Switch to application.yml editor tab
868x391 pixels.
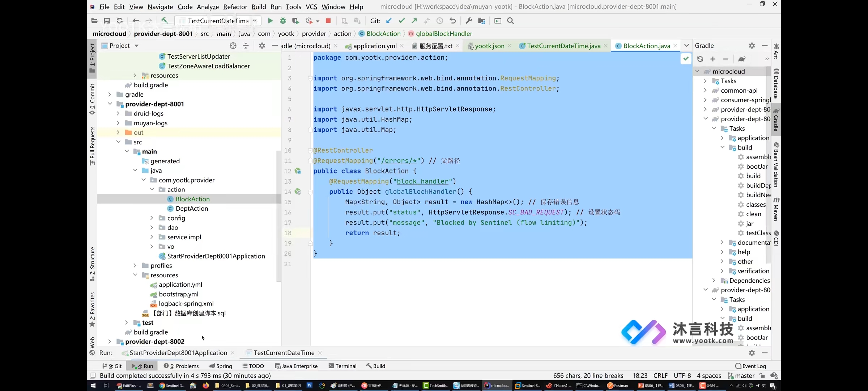375,46
